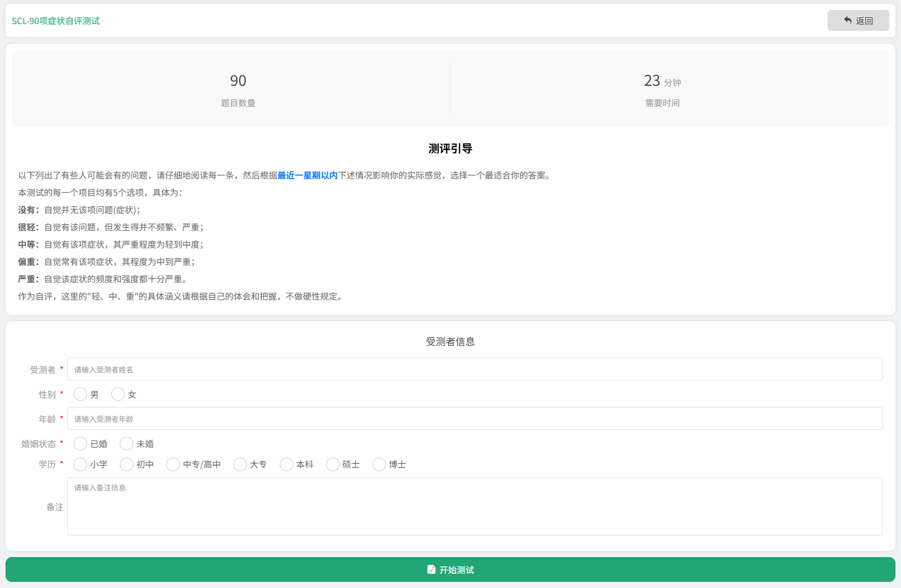Select 大专 education level
This screenshot has height=588, width=901.
coord(240,464)
